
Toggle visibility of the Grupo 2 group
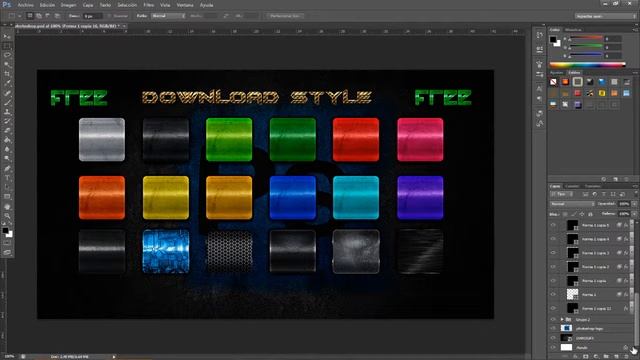pos(553,319)
